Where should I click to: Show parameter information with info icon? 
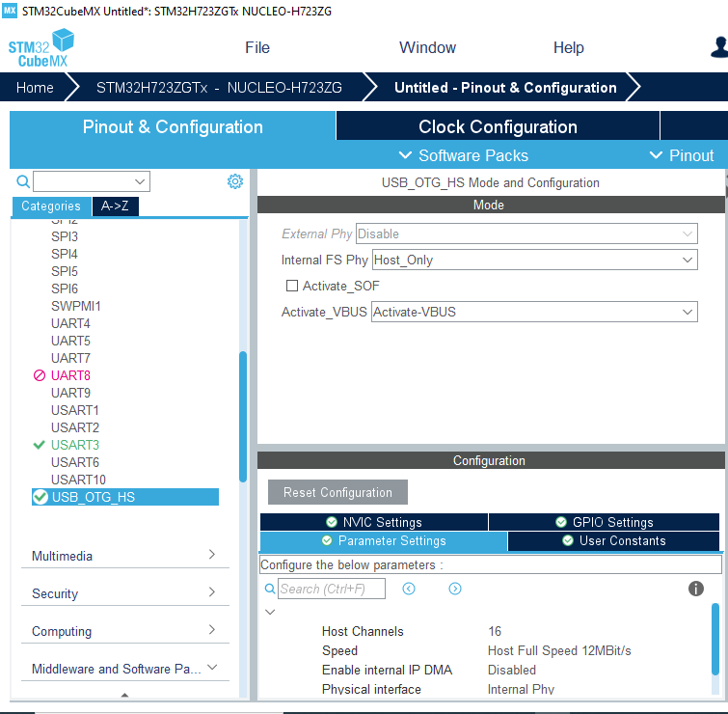click(x=695, y=589)
